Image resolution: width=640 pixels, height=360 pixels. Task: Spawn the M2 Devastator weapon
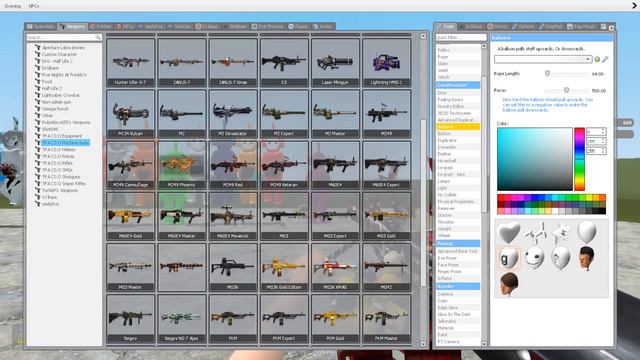point(233,113)
